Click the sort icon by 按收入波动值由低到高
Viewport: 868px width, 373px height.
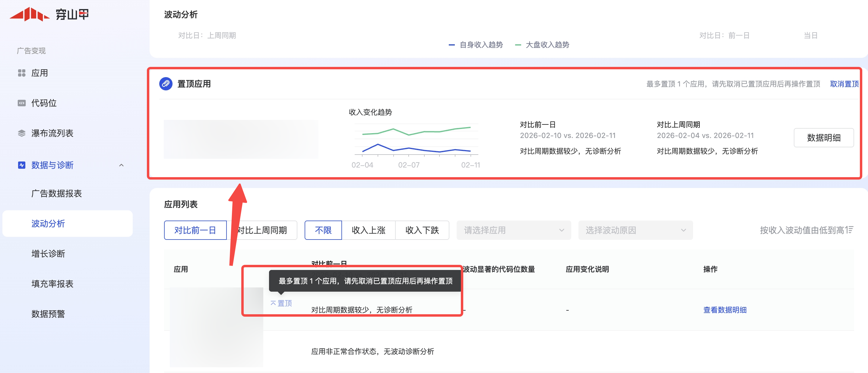(x=850, y=230)
